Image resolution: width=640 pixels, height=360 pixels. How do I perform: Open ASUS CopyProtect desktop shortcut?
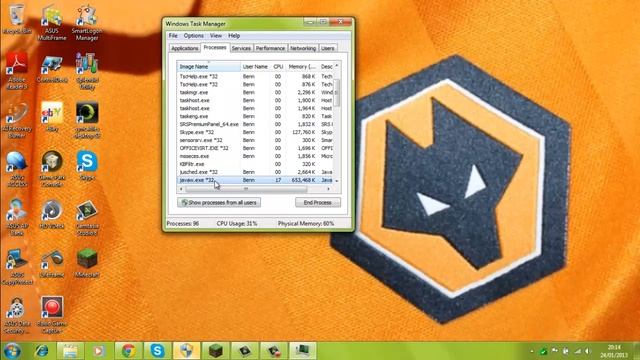click(17, 267)
